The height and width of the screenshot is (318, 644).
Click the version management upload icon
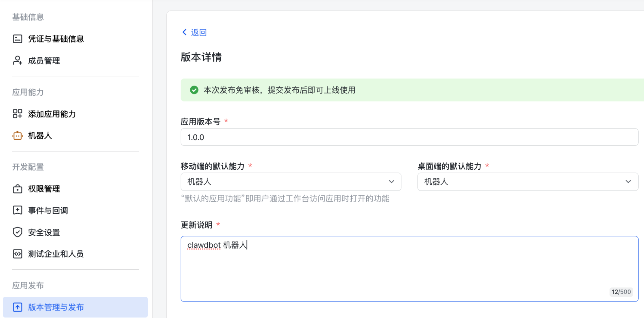(17, 307)
